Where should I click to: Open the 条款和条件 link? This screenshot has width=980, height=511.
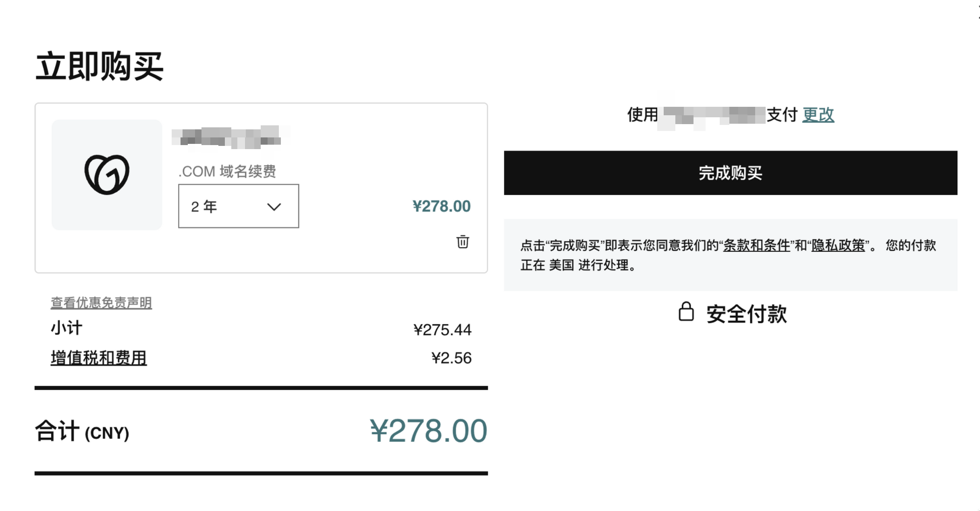pos(756,245)
